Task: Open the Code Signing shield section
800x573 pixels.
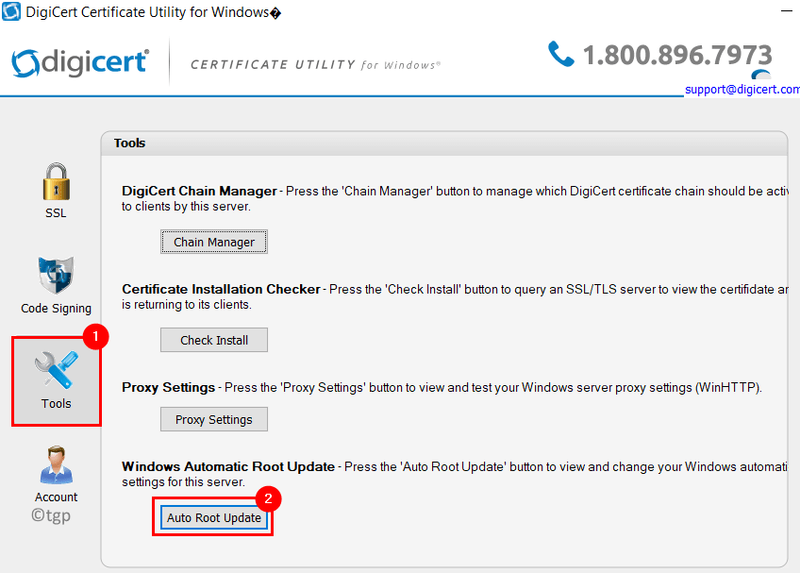Action: pos(56,276)
